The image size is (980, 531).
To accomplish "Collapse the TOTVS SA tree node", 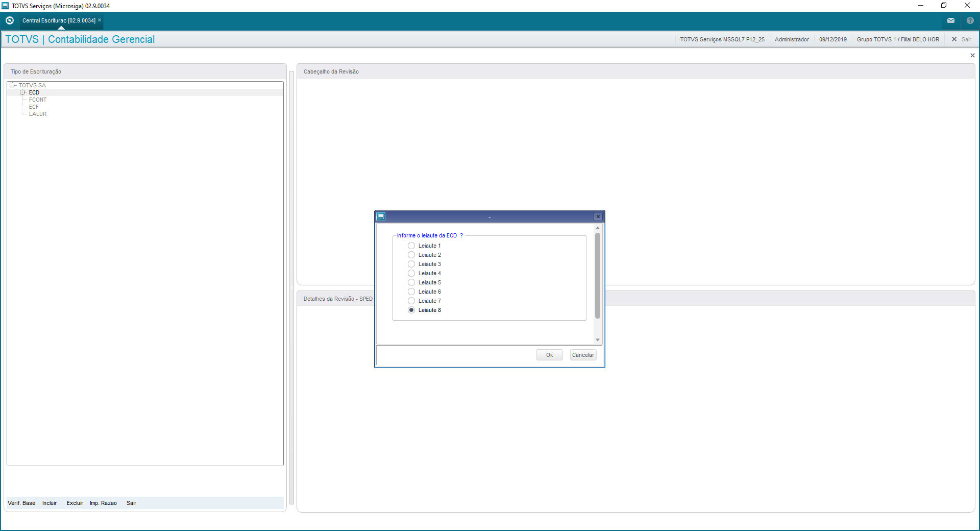I will coord(12,85).
